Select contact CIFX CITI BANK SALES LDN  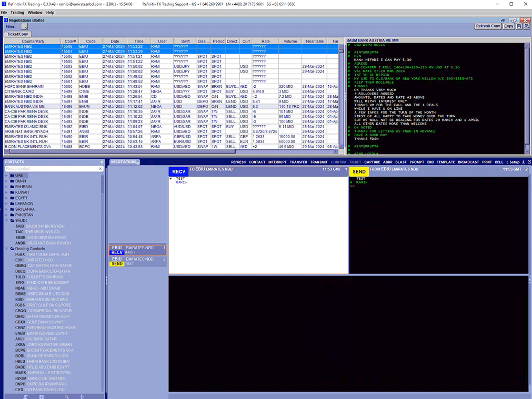point(39,390)
